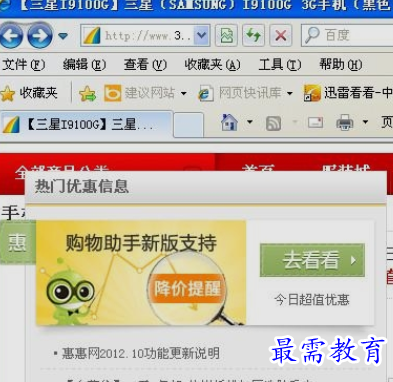Image resolution: width=393 pixels, height=382 pixels.
Task: Open the 查看(V) menu
Action: [x=145, y=64]
